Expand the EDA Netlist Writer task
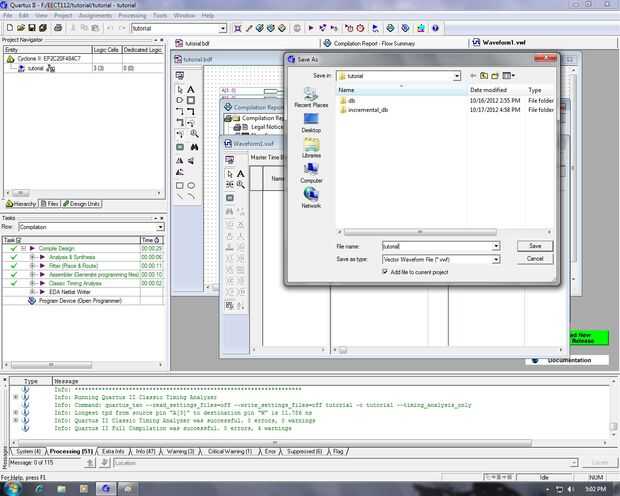 [x=32, y=292]
